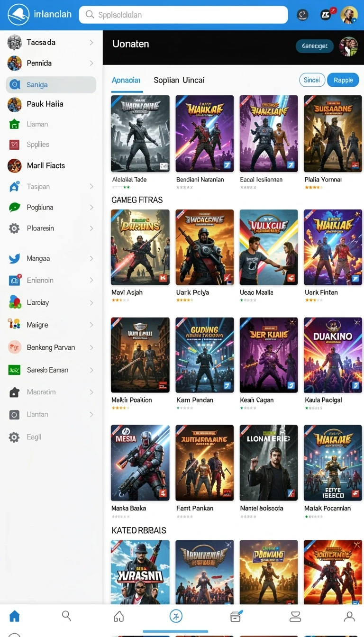This screenshot has height=637, width=364.
Task: Open the Tacsada sidebar item
Action: click(x=51, y=42)
